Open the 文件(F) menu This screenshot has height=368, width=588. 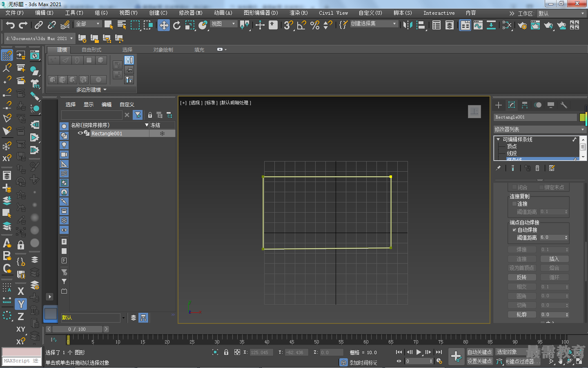tap(15, 13)
